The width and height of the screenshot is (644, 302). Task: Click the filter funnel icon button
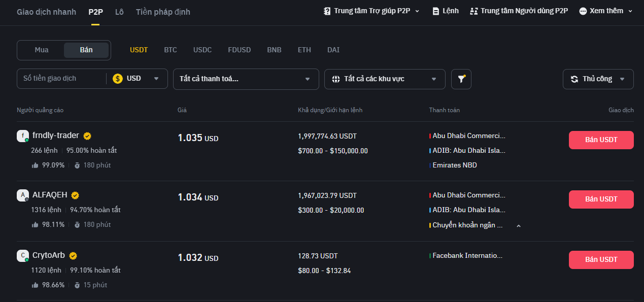click(461, 79)
